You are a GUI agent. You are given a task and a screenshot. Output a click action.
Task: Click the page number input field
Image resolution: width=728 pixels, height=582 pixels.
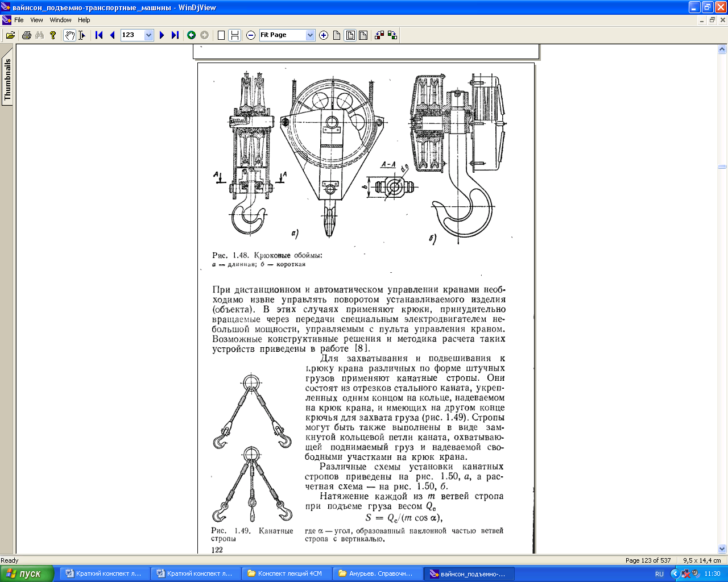[x=133, y=35]
